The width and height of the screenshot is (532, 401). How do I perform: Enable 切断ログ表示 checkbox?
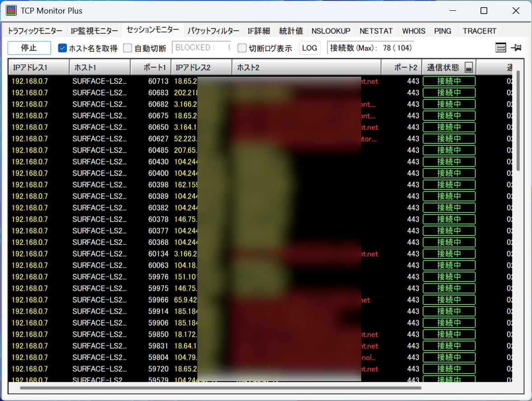(242, 48)
